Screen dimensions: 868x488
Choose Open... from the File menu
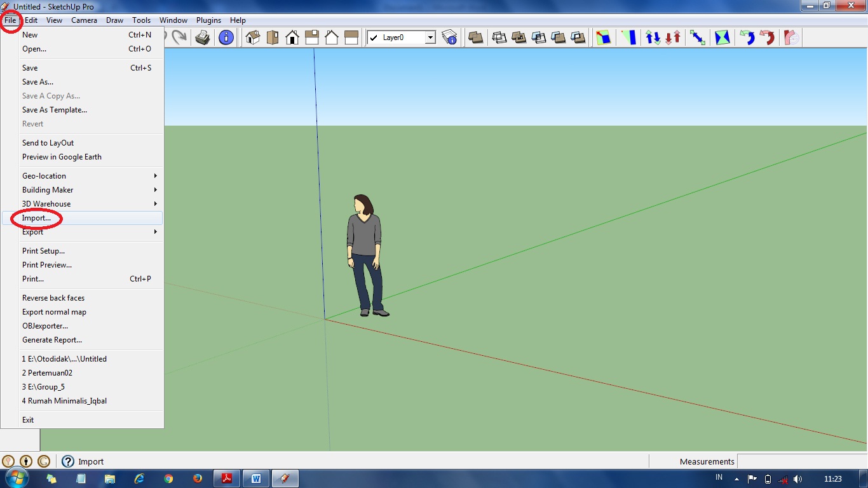(x=82, y=49)
